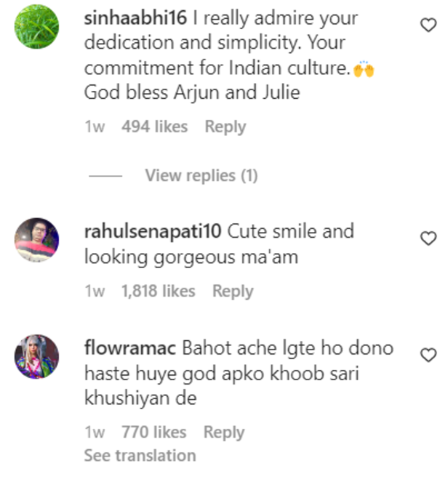
Task: Open the 770 likes list
Action: (153, 432)
